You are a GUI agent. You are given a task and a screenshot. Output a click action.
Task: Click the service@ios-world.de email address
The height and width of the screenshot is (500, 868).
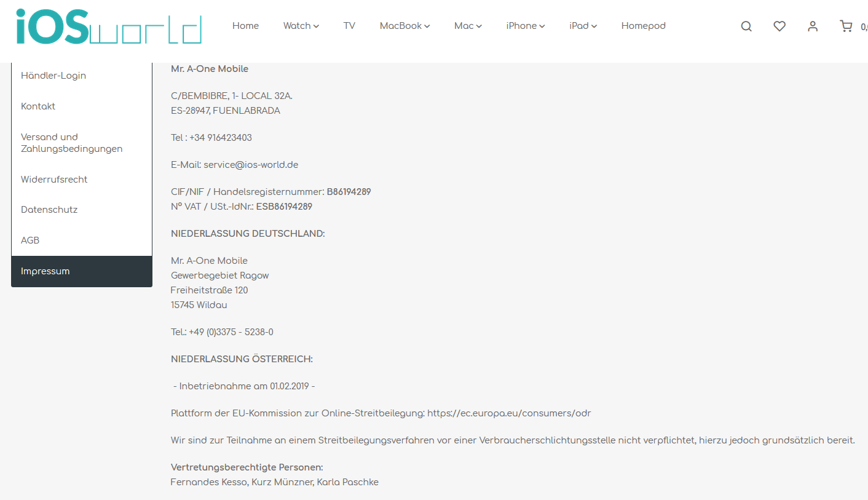tap(251, 165)
